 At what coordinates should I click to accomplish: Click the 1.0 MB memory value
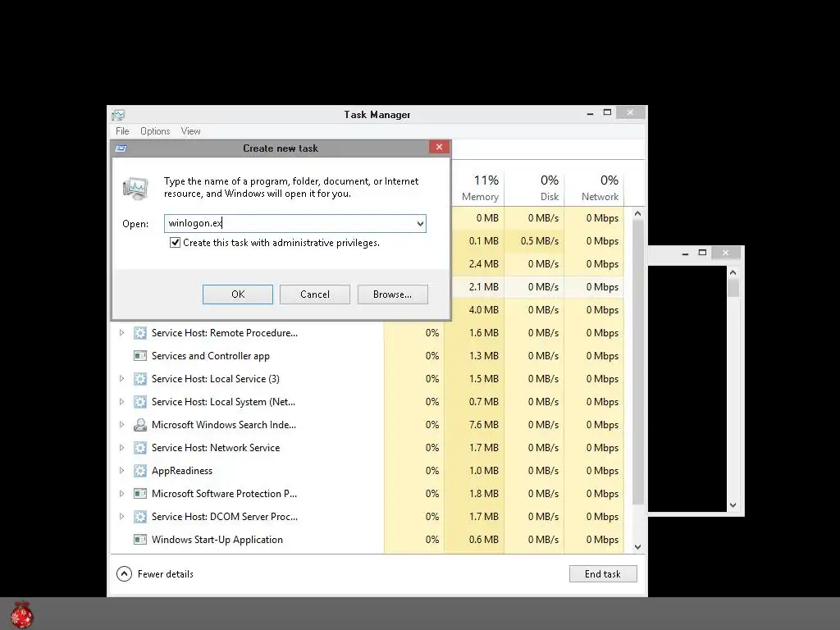coord(484,471)
